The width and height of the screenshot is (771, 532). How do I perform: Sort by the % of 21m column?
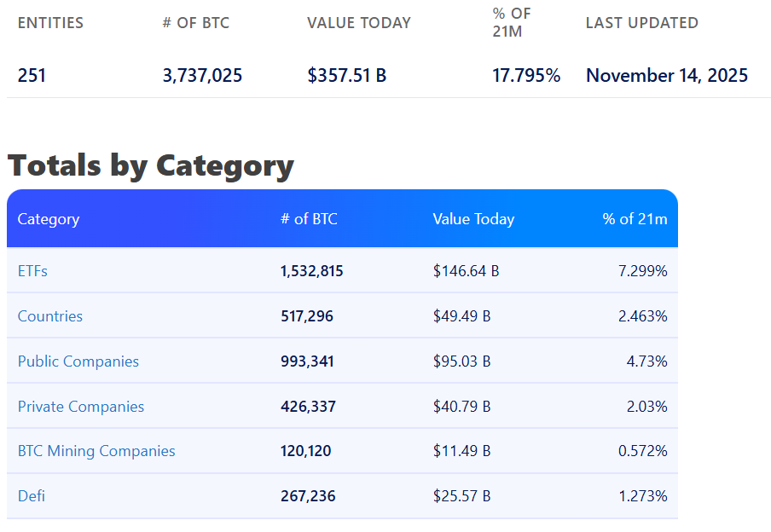tap(635, 219)
